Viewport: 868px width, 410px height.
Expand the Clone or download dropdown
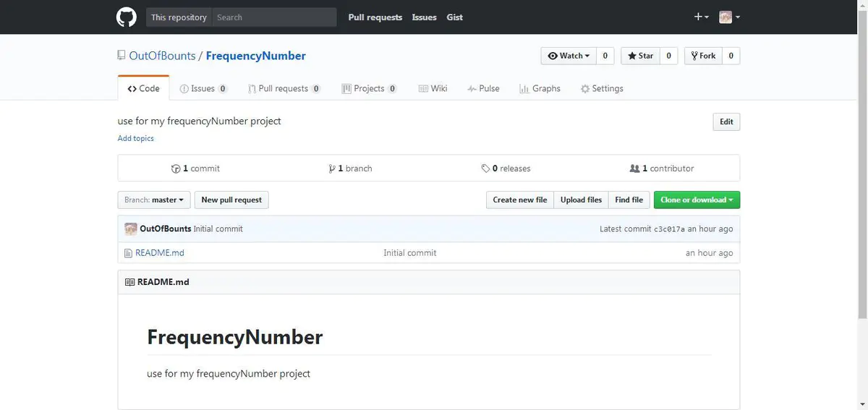[697, 200]
